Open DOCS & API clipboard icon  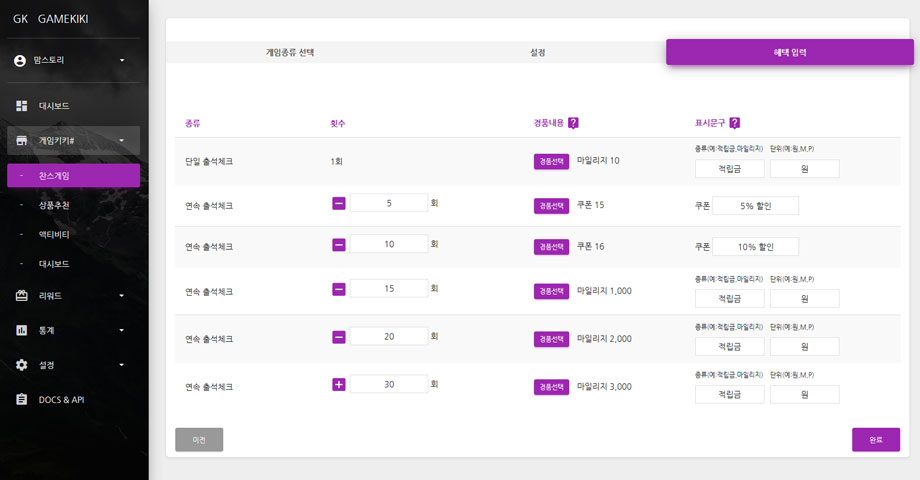21,399
